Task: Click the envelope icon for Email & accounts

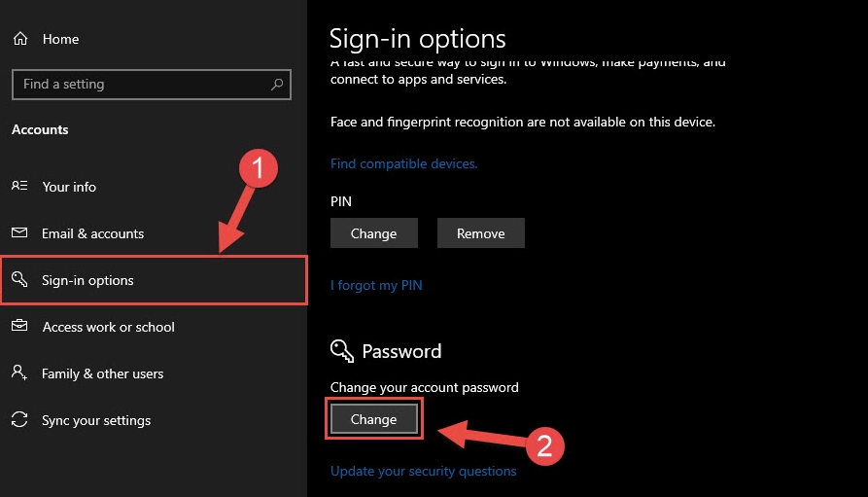Action: tap(19, 233)
